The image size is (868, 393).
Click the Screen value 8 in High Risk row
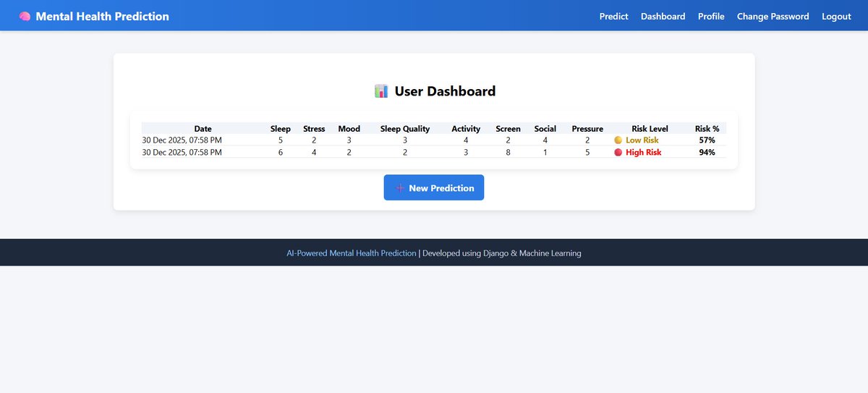coord(509,152)
